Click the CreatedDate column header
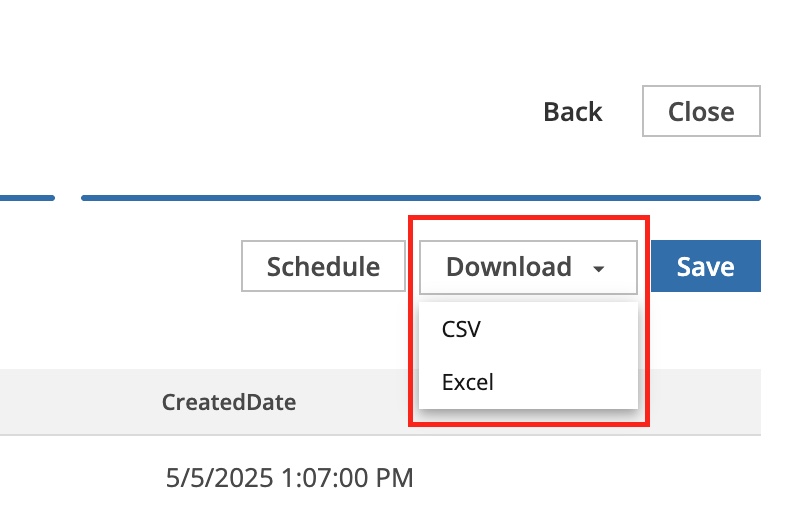Viewport: 786px width, 518px height. (229, 402)
